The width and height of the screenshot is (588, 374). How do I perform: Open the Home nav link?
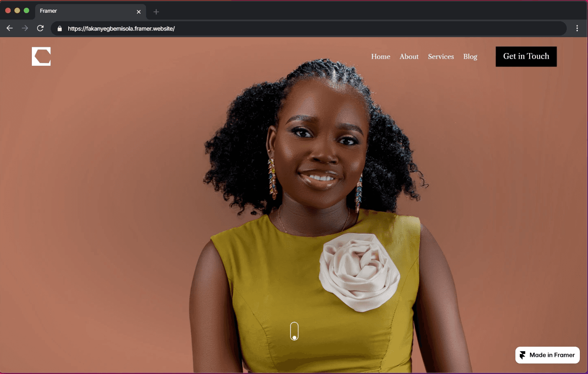(x=380, y=57)
